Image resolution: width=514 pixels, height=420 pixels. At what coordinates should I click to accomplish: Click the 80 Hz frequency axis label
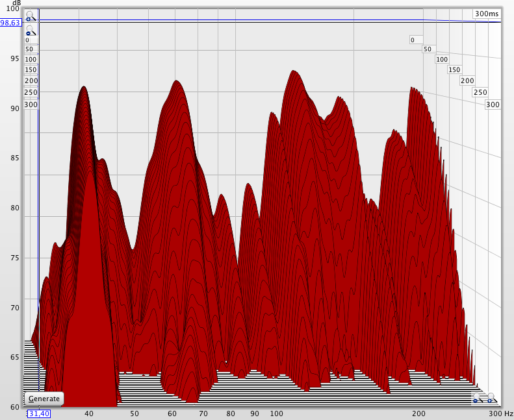point(231,414)
